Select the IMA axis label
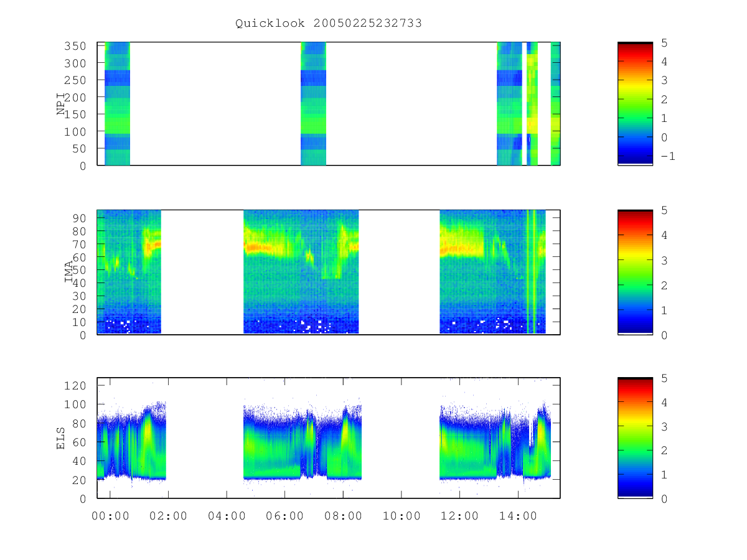This screenshot has height=560, width=747. coord(69,272)
